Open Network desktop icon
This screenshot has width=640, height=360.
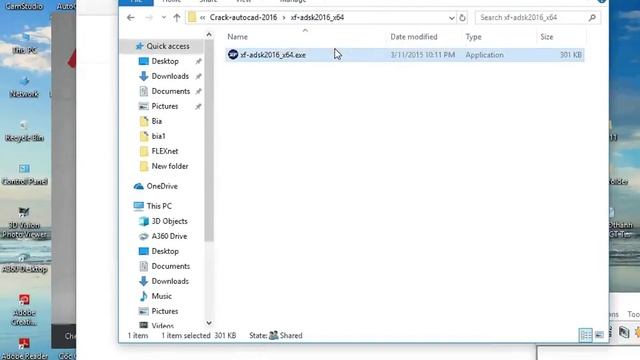pos(24,87)
